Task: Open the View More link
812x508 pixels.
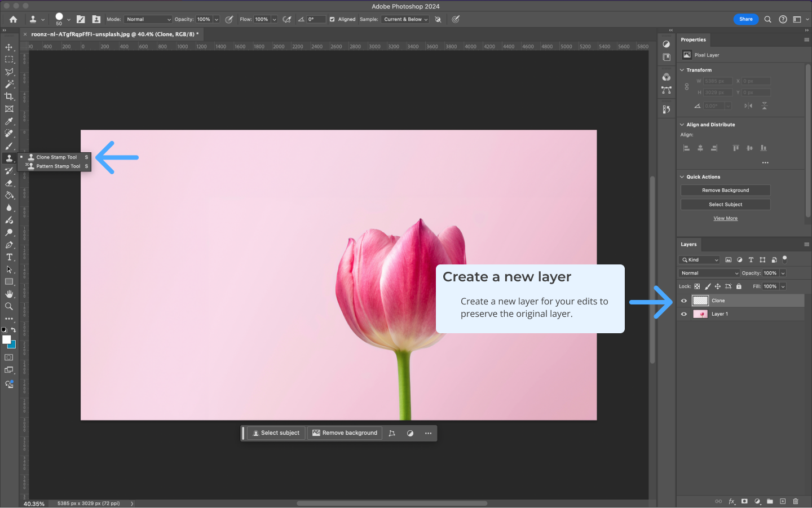Action: tap(725, 219)
